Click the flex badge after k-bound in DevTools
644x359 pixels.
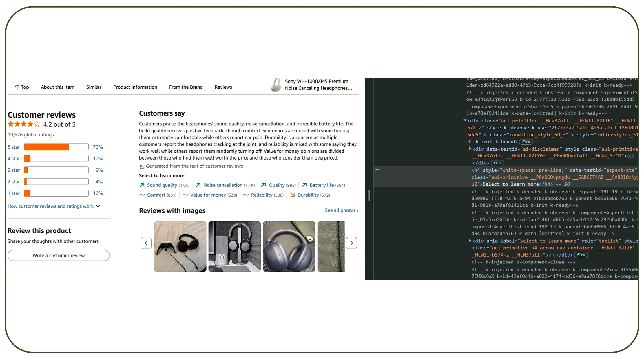coord(526,142)
